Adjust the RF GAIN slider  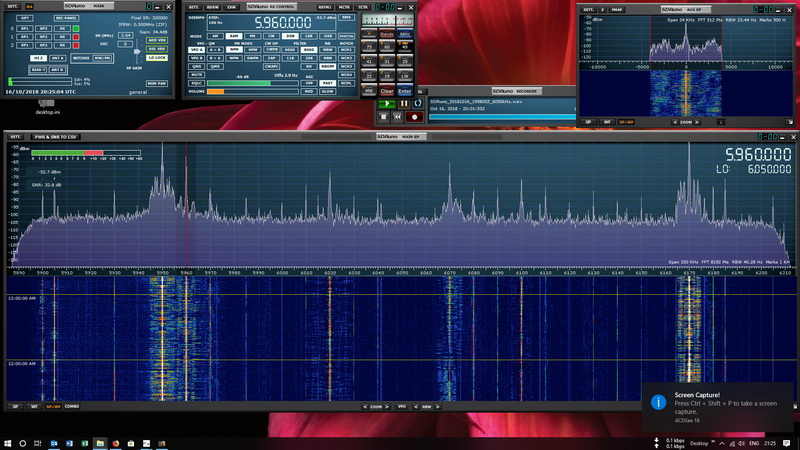[x=137, y=52]
